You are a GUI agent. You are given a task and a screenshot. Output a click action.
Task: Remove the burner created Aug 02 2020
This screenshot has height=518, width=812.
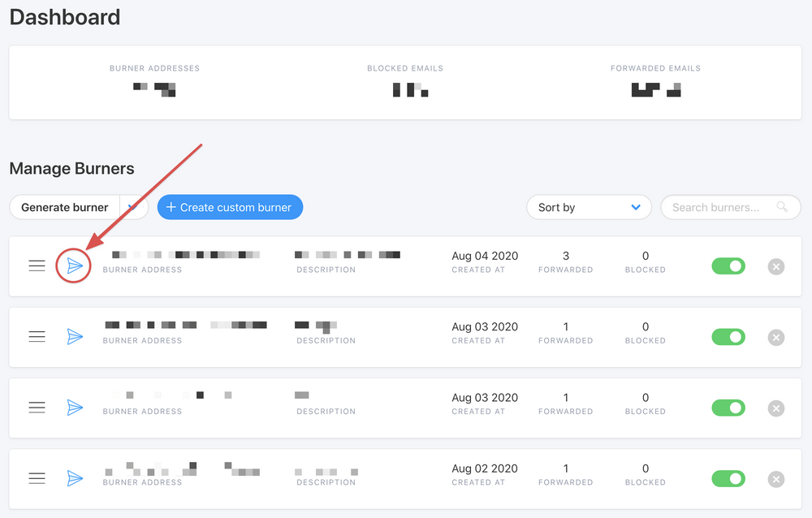(x=775, y=479)
